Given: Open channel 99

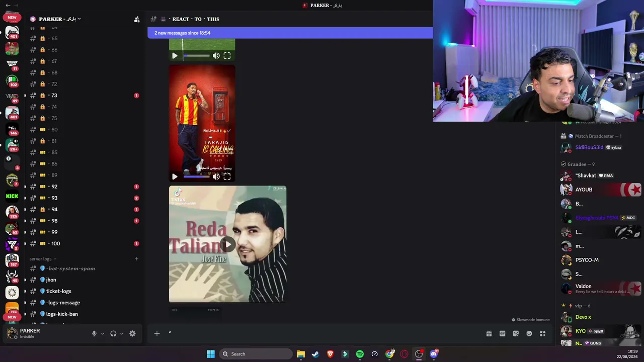Looking at the screenshot, I should (84, 232).
